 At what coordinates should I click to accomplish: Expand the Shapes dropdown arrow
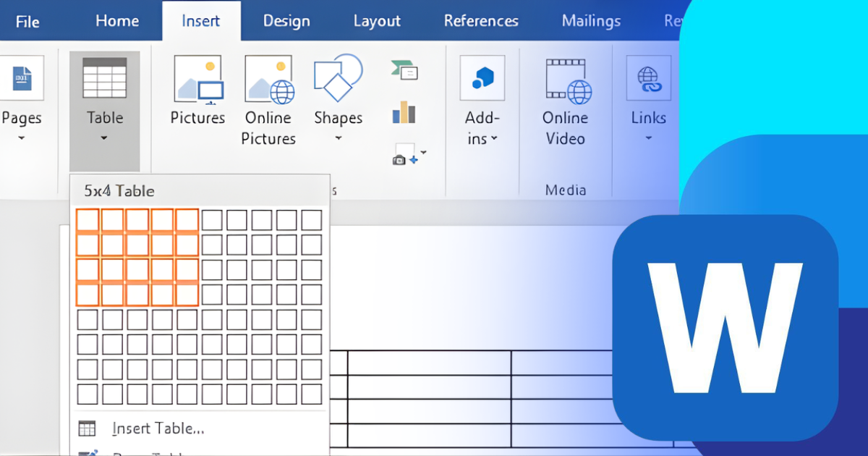click(338, 138)
